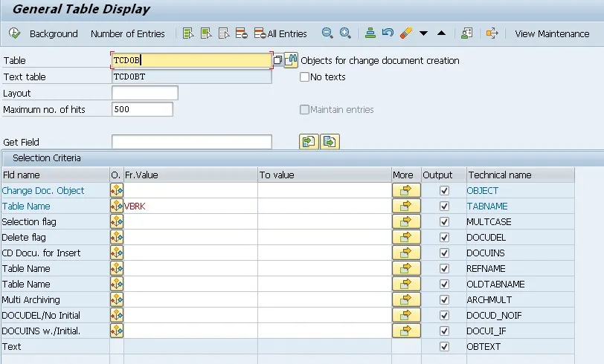Click More button for MULTCASE row
The height and width of the screenshot is (364, 604).
tap(406, 221)
